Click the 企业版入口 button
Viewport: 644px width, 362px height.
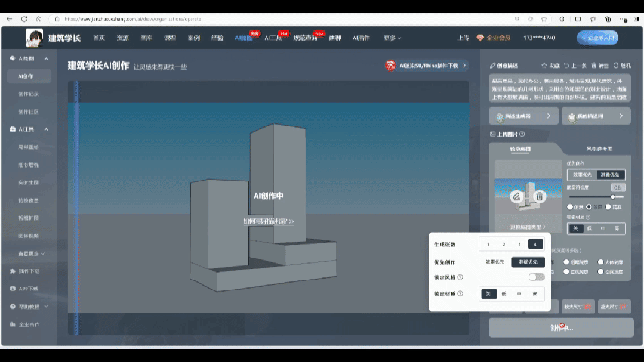597,38
